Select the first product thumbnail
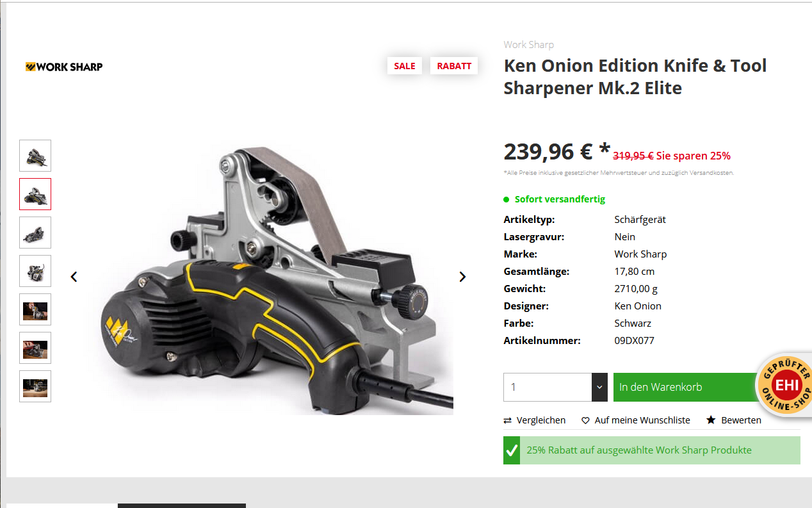812x508 pixels. click(x=35, y=156)
